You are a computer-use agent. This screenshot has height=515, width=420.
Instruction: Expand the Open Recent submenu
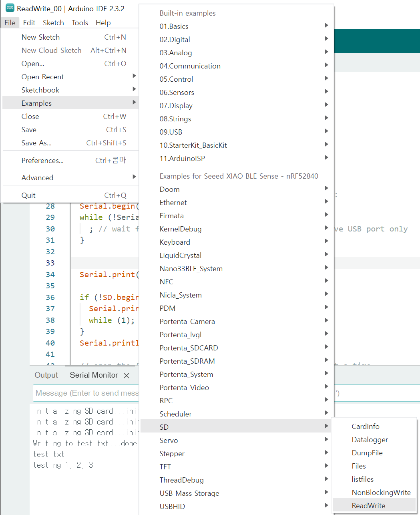(70, 77)
